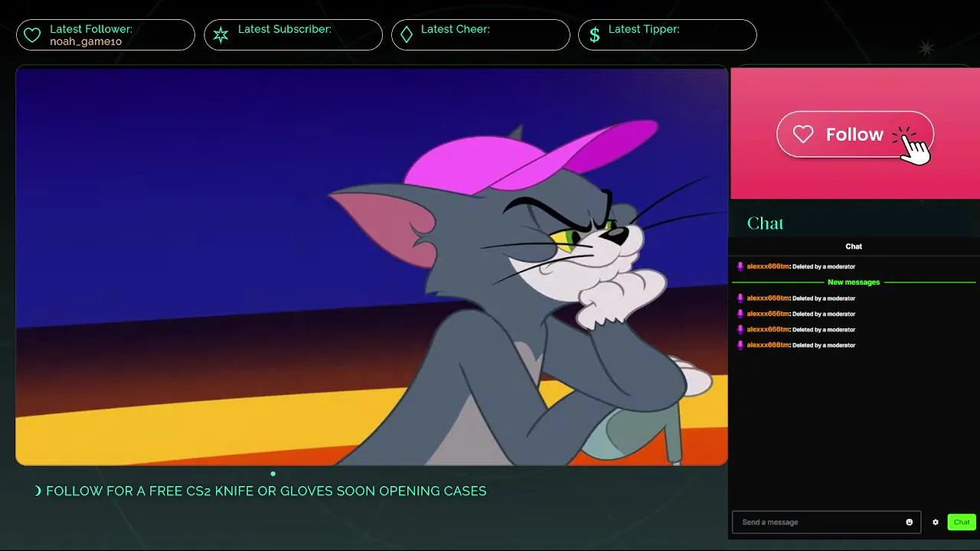Click the noah_game10 follower name
Image resolution: width=980 pixels, height=551 pixels.
click(x=86, y=42)
